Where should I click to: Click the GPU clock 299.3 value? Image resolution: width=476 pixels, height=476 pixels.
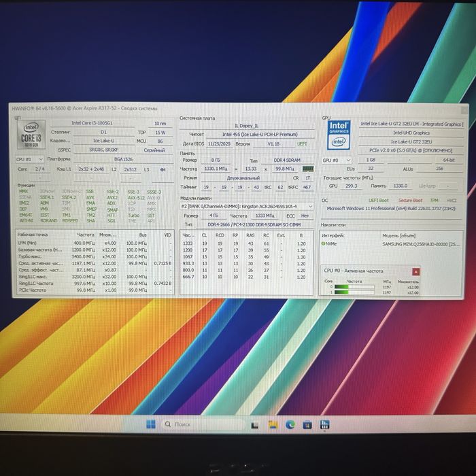click(352, 186)
